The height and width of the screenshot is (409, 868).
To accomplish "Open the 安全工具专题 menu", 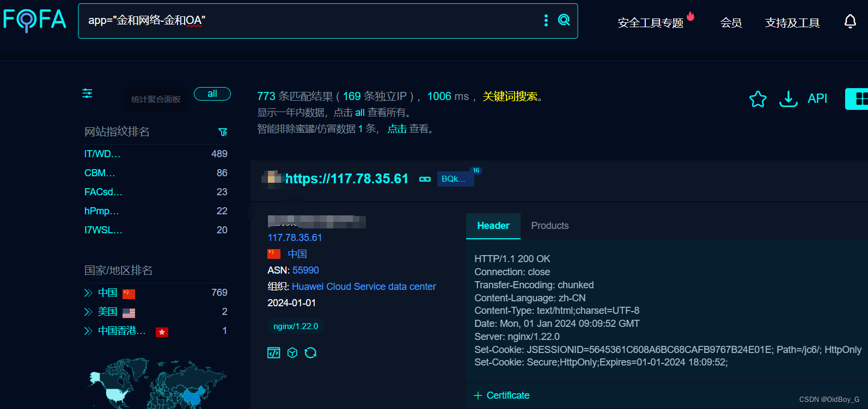I will click(x=651, y=23).
